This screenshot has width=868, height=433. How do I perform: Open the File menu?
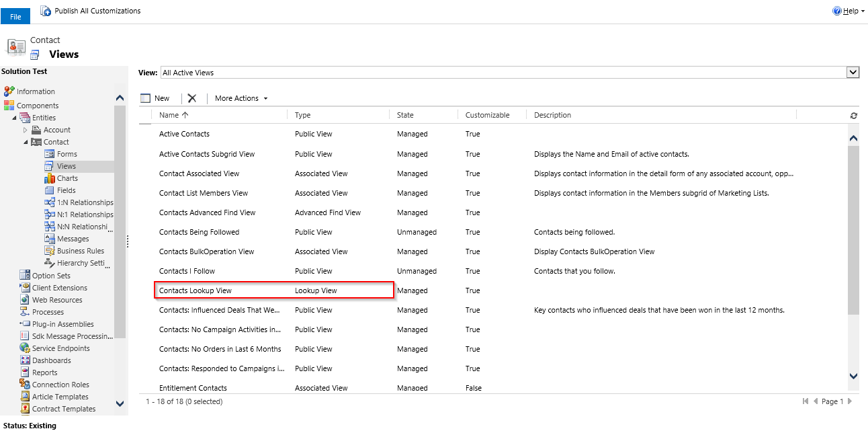[15, 17]
